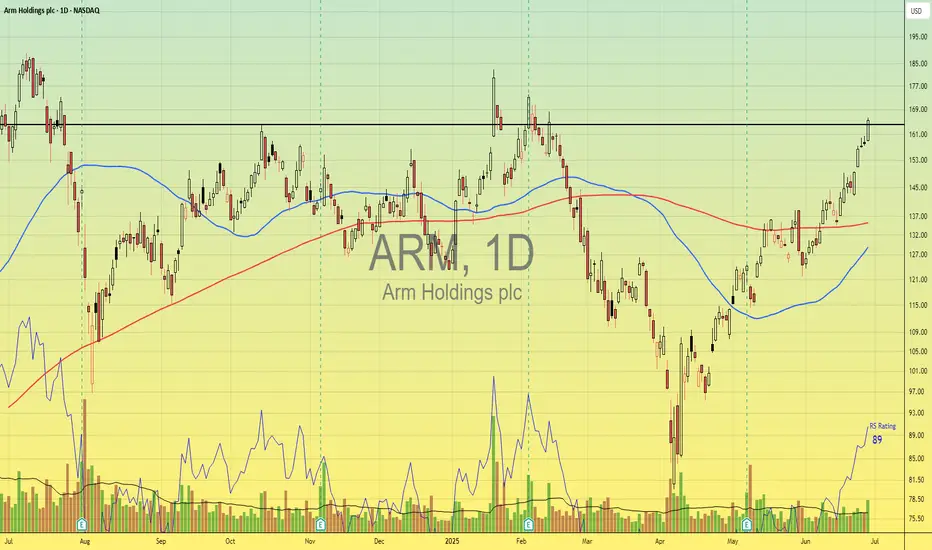Image resolution: width=932 pixels, height=550 pixels.
Task: Click the 169.00 price axis label
Action: 917,109
